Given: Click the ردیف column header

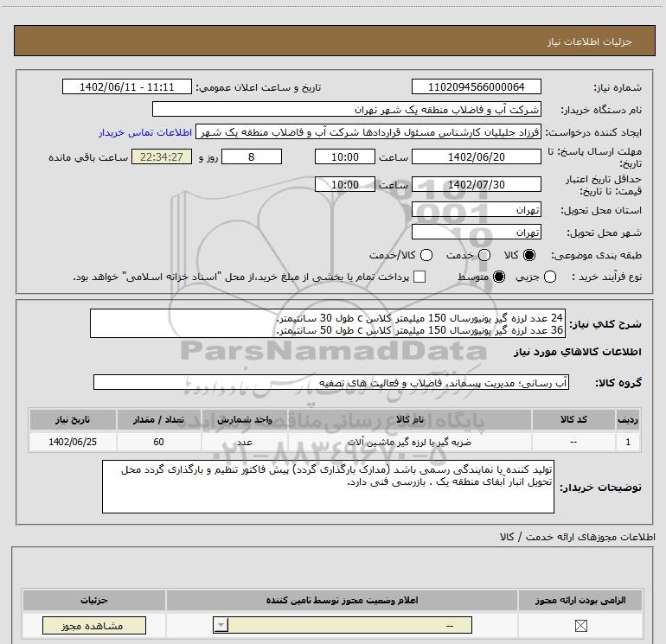Looking at the screenshot, I should tap(628, 419).
